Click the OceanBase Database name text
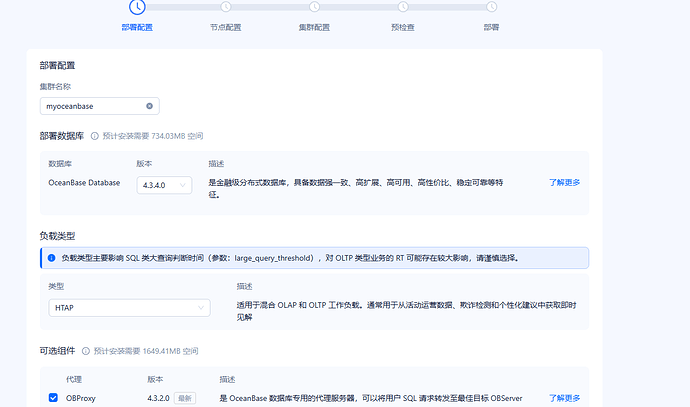The width and height of the screenshot is (690, 407). (x=84, y=183)
